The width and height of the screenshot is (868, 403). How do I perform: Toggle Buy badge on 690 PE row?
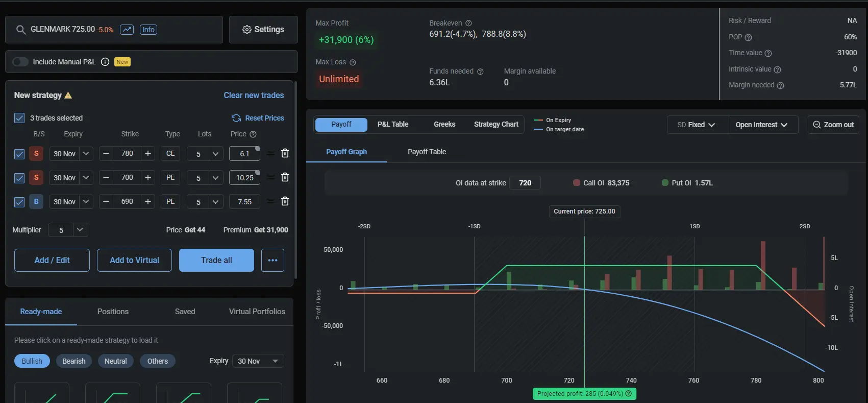(x=36, y=201)
